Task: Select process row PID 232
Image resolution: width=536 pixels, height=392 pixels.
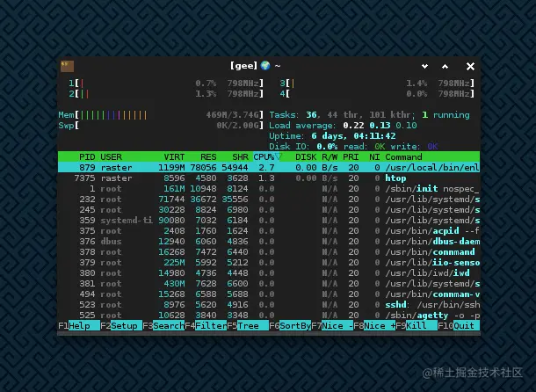Action: click(269, 200)
